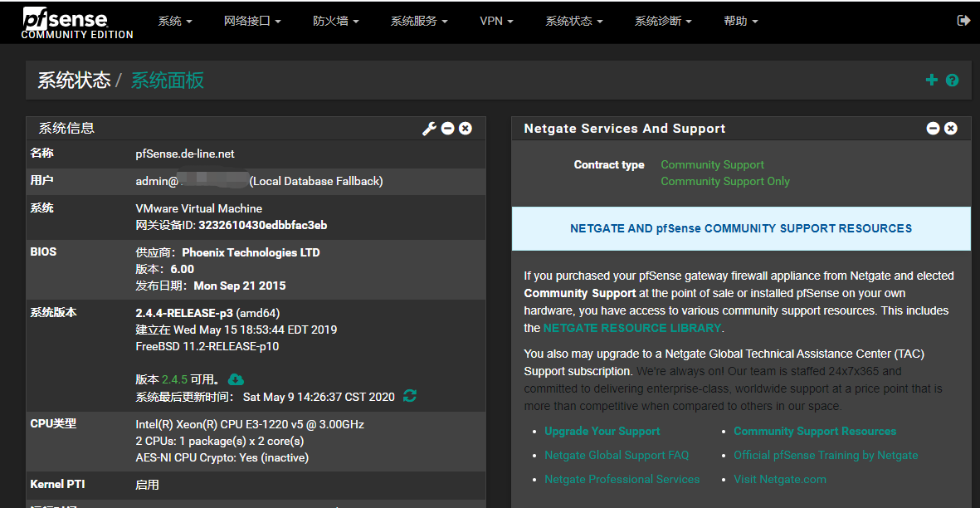This screenshot has height=508, width=980.
Task: Open the 系统状态 menu
Action: click(573, 22)
